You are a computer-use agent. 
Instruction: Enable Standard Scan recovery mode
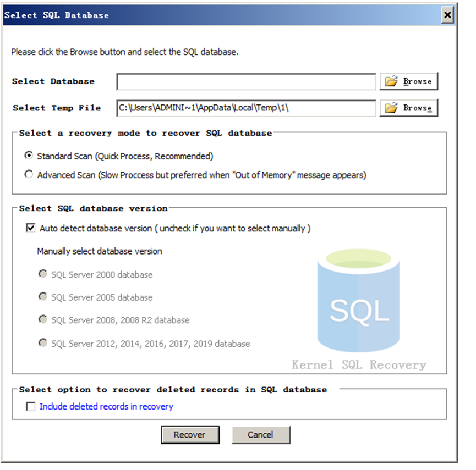pyautogui.click(x=29, y=156)
